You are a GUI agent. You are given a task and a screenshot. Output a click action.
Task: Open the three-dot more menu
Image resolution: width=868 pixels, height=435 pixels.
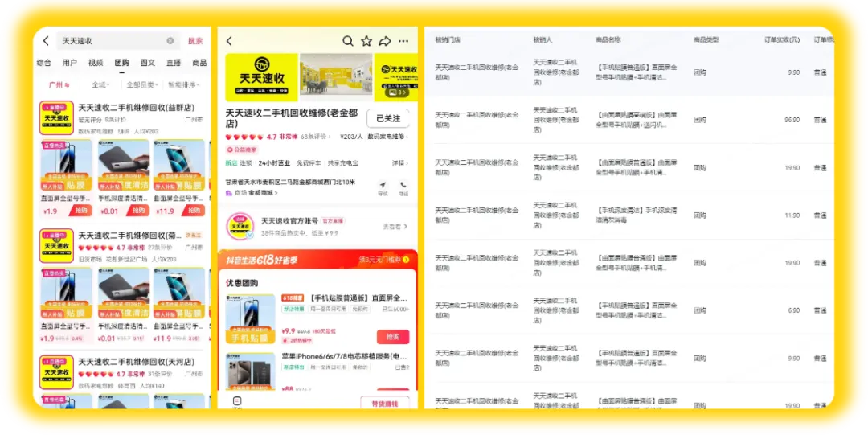403,41
